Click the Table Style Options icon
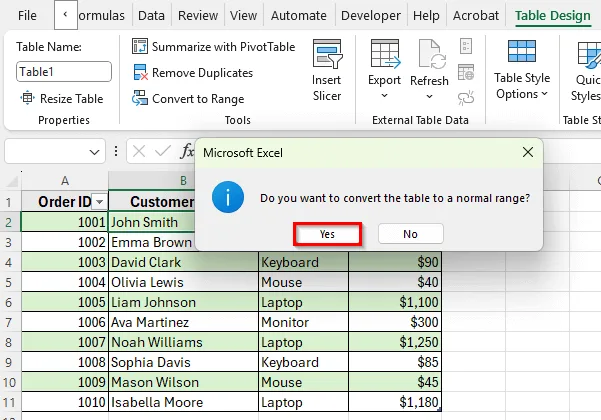601x420 pixels. click(x=522, y=51)
